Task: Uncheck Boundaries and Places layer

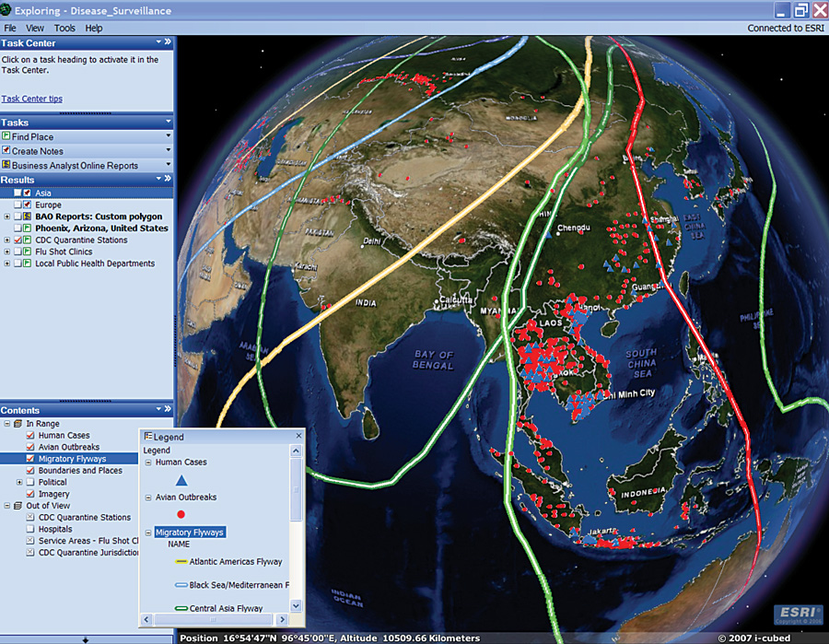Action: 30,470
